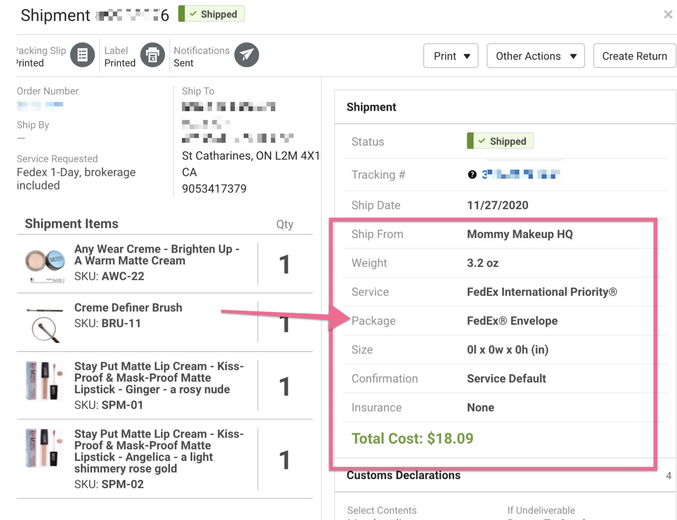
Task: Open the blurred tracking number link
Action: point(522,174)
